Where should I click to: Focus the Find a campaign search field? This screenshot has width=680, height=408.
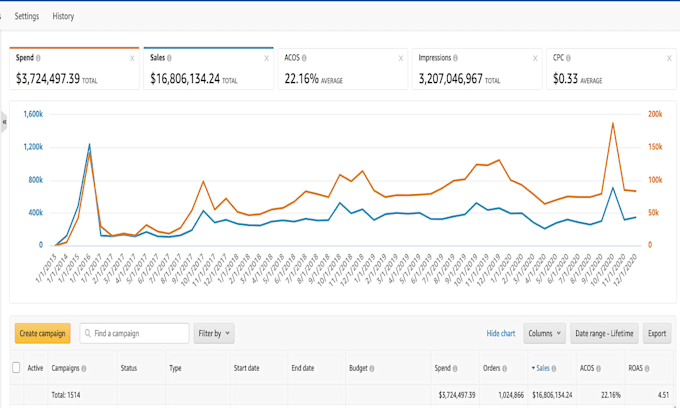(x=134, y=333)
